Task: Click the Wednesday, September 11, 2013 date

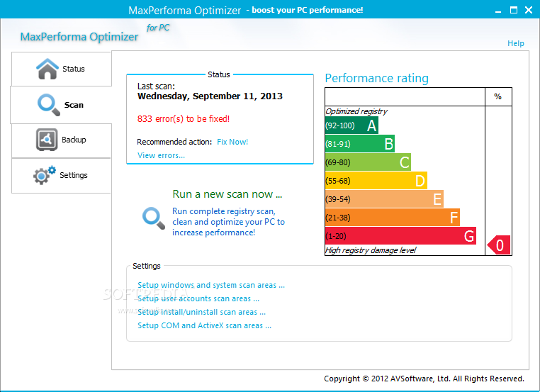Action: (x=210, y=96)
